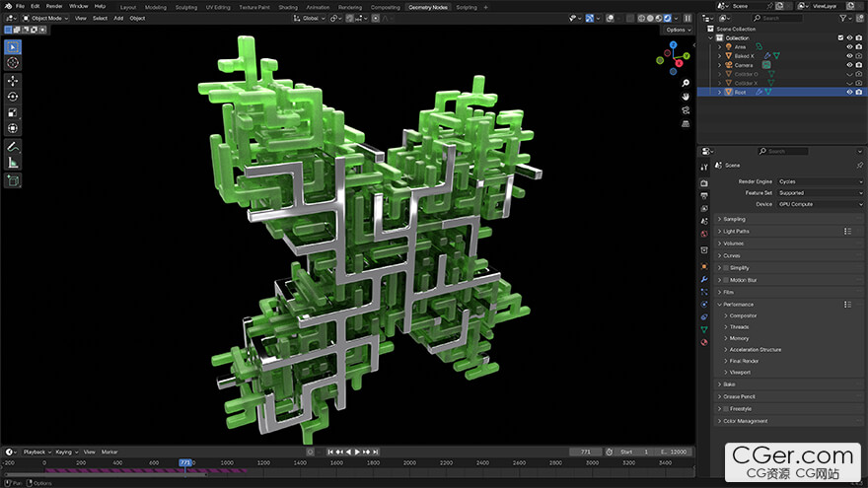Click the current frame marker 771 on timeline

tap(184, 461)
